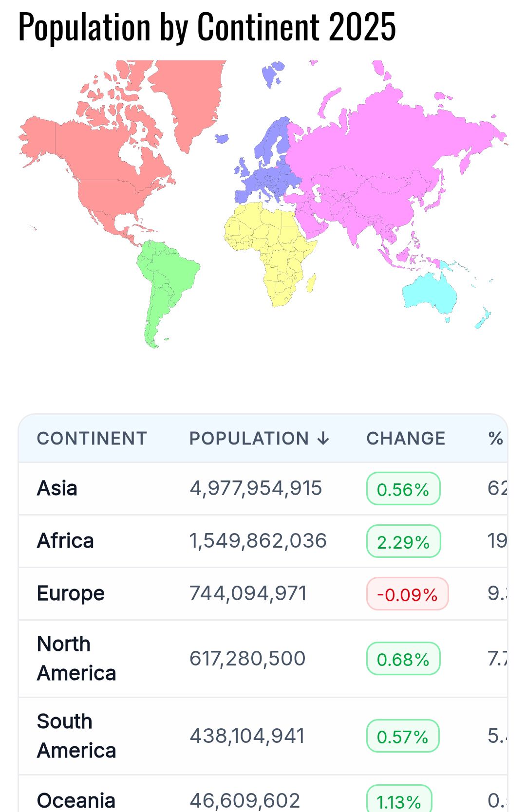526x812 pixels.
Task: Open the Africa row link
Action: click(65, 541)
